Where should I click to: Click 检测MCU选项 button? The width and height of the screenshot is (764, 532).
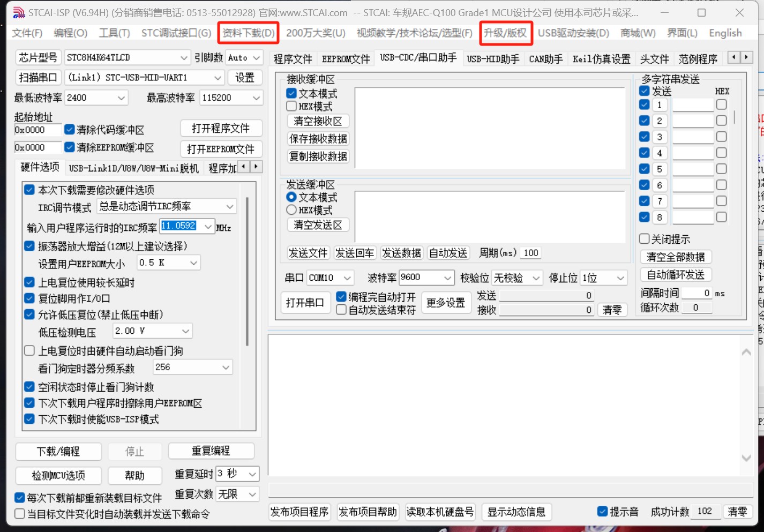pyautogui.click(x=58, y=475)
